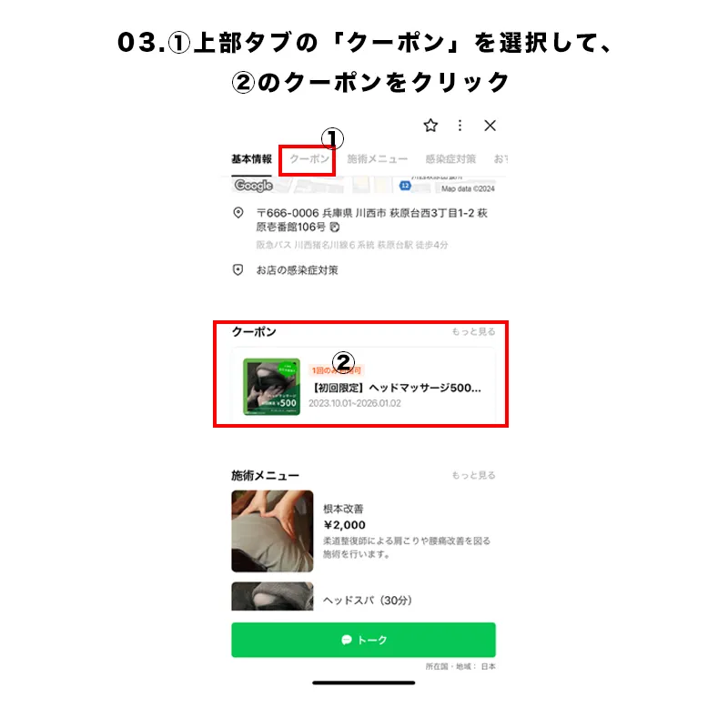Open the three-dot more options menu
Viewport: 728px width, 728px height.
[460, 126]
